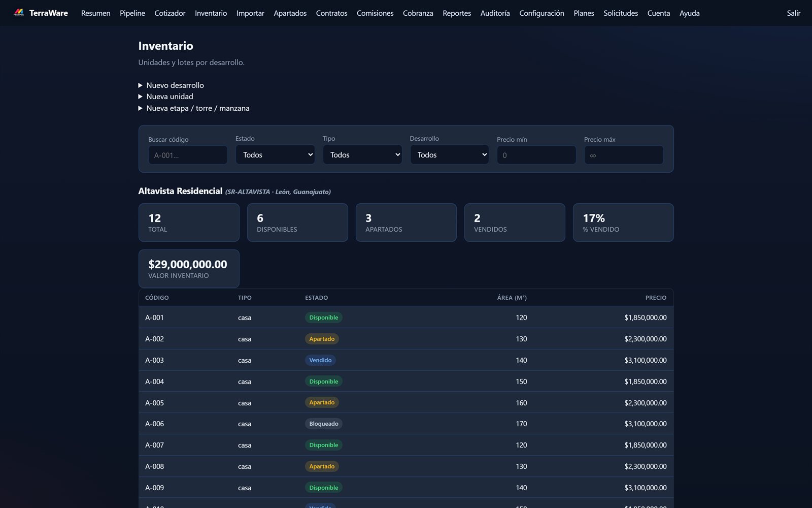This screenshot has height=508, width=812.
Task: Click the ÁREA (M²) column header
Action: pyautogui.click(x=512, y=298)
